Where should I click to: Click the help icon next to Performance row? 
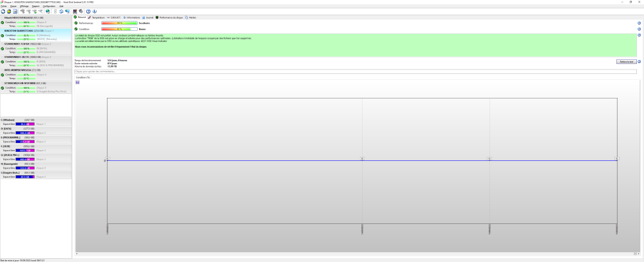639,23
